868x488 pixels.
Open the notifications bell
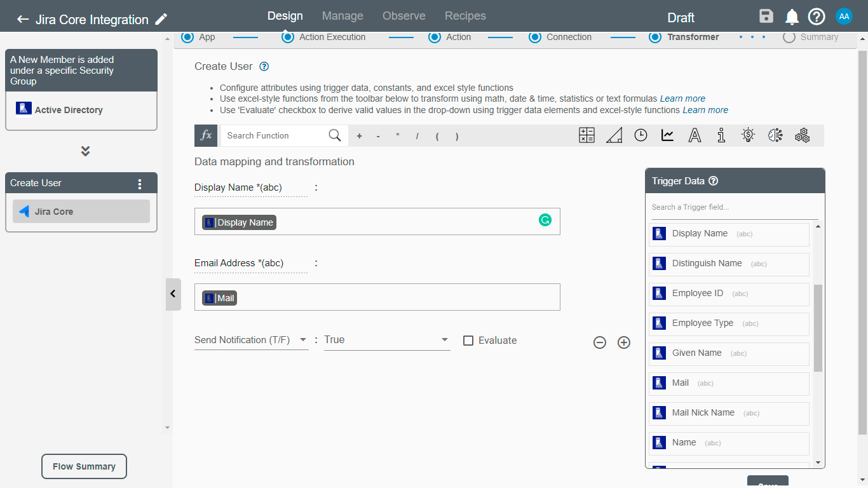point(792,17)
